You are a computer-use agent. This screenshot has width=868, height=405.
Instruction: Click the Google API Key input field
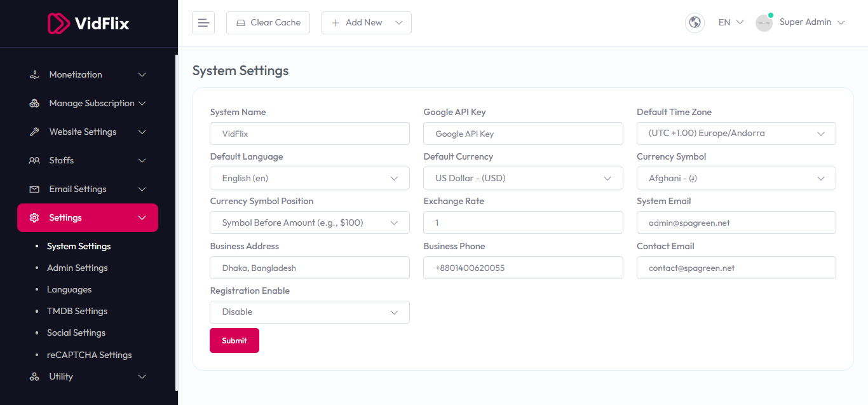pyautogui.click(x=522, y=134)
